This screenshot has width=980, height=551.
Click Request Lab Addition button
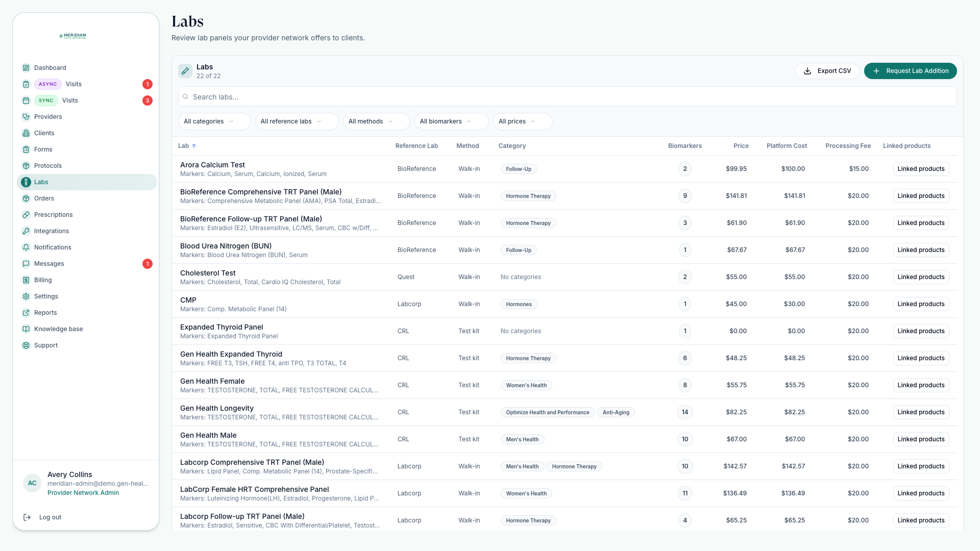click(910, 71)
